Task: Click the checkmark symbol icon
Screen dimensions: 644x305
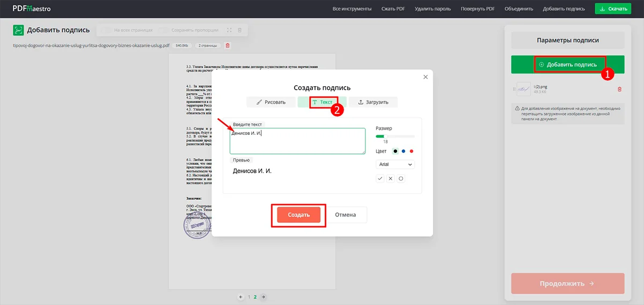Action: pos(380,178)
